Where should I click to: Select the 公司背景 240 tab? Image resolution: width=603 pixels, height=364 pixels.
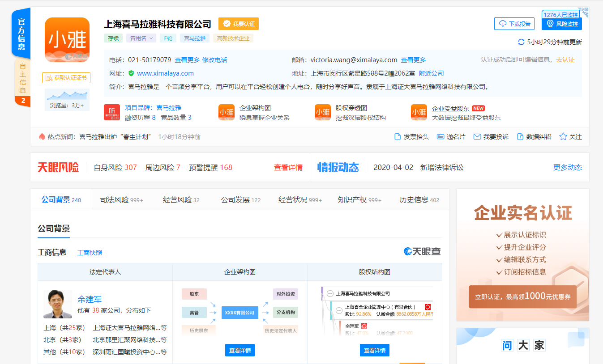coord(61,200)
